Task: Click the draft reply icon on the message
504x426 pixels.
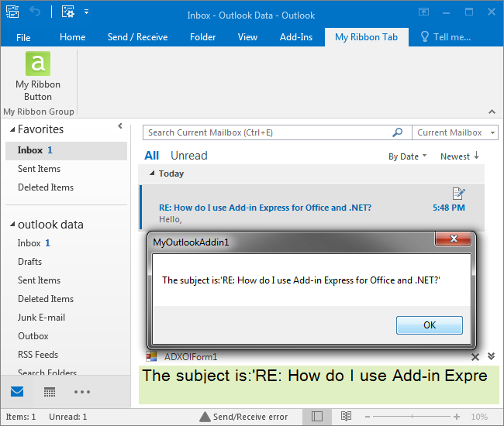Action: [x=458, y=194]
